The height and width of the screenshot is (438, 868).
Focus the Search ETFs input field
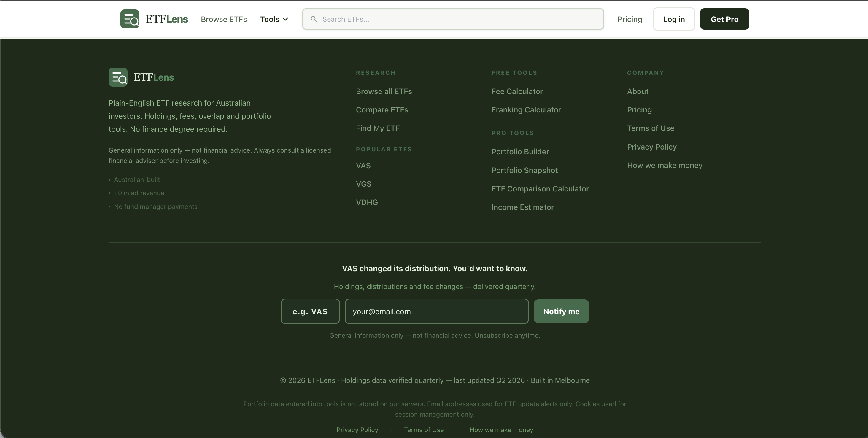point(453,19)
